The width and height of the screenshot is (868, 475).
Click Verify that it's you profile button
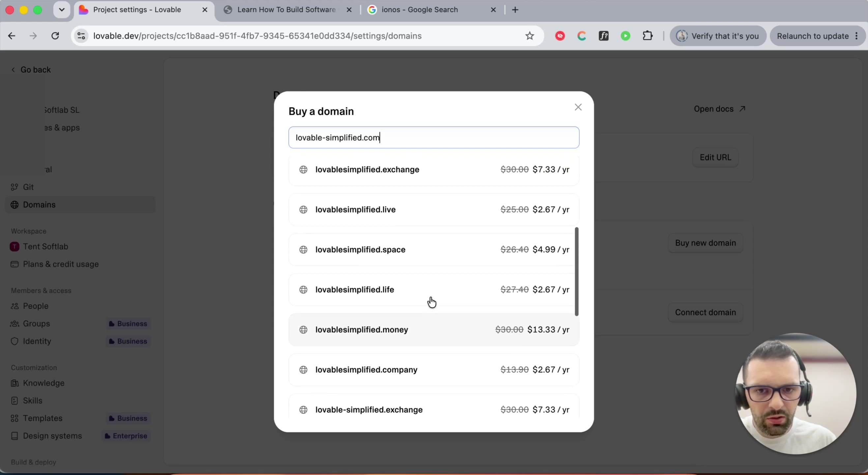click(x=718, y=36)
